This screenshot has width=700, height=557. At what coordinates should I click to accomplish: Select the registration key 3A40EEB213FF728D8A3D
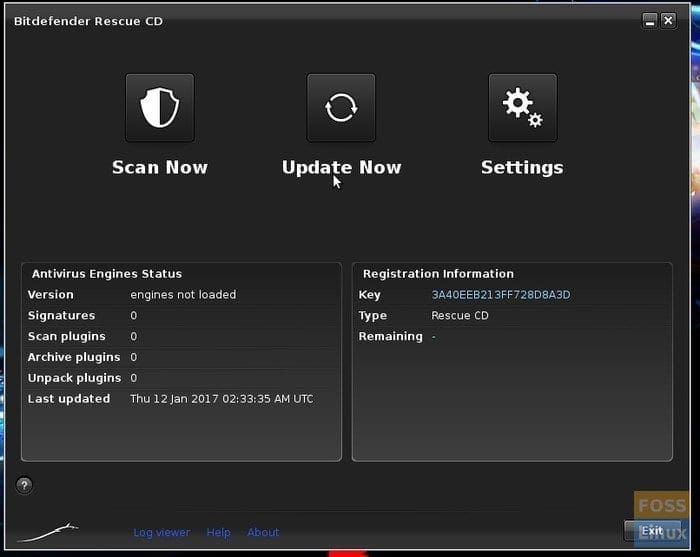[x=500, y=295]
